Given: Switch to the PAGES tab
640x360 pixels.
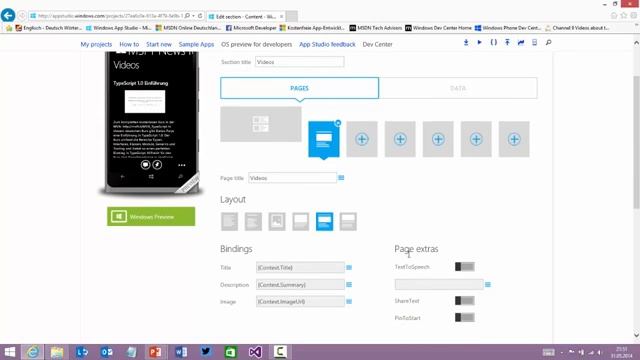Looking at the screenshot, I should pyautogui.click(x=299, y=88).
